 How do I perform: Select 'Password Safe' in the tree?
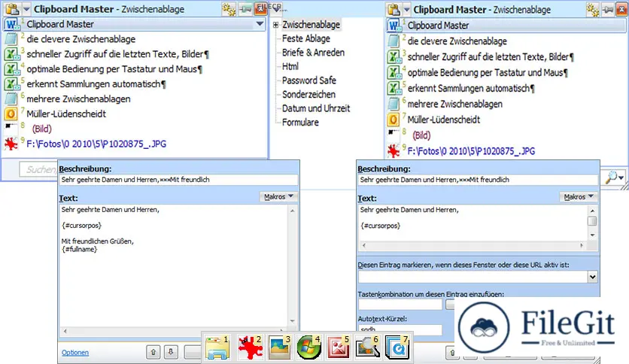pos(309,80)
